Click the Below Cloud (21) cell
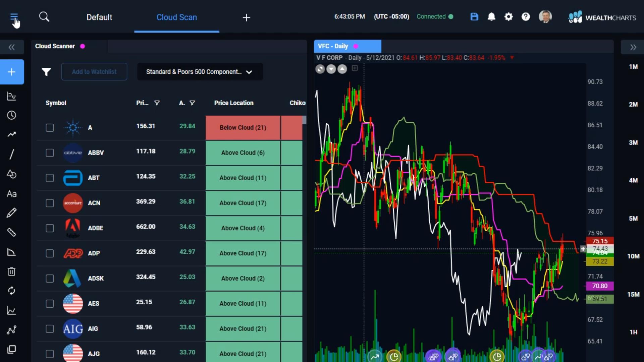Screen dimensions: 644x362 click(243, 128)
